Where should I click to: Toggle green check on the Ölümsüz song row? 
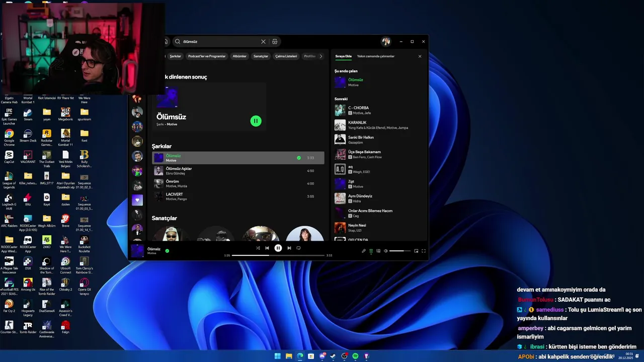tap(299, 158)
